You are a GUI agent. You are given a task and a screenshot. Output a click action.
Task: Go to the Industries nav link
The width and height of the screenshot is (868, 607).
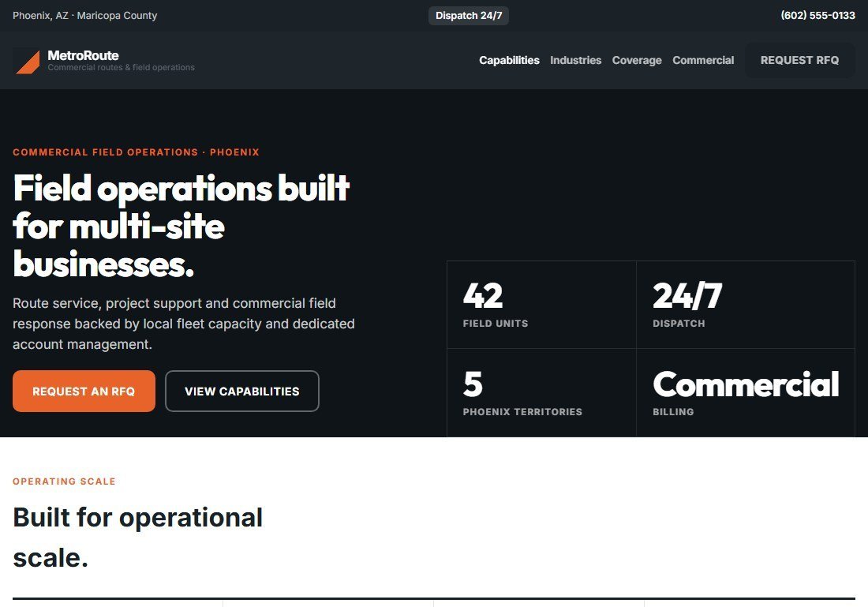[575, 60]
